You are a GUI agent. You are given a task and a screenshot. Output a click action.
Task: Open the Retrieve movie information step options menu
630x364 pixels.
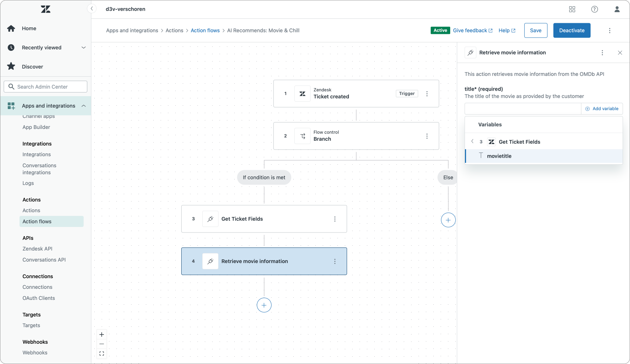point(335,261)
